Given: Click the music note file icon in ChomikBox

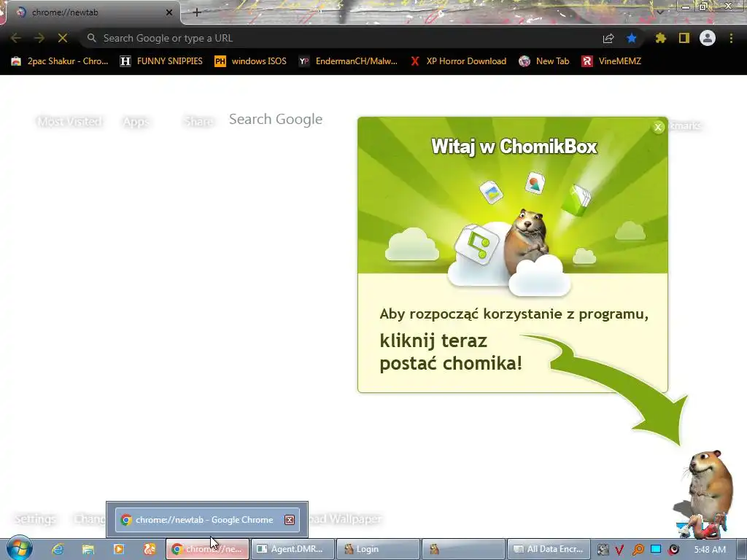Looking at the screenshot, I should coord(477,244).
